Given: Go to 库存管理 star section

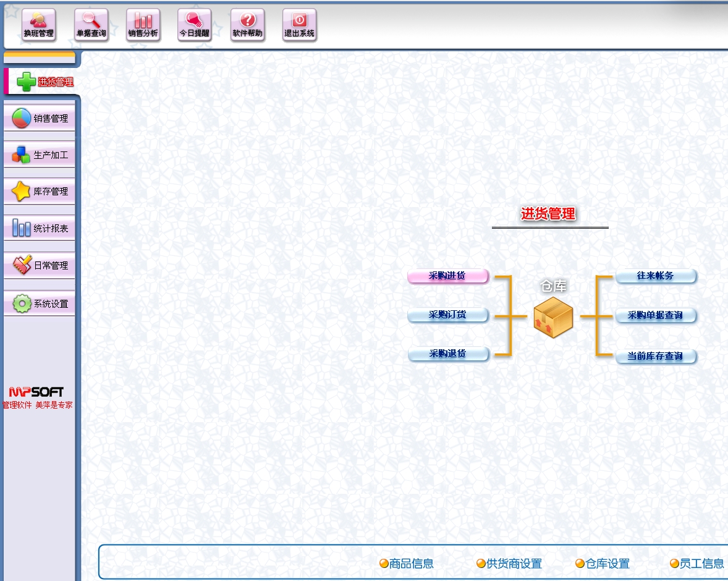Looking at the screenshot, I should pos(40,192).
